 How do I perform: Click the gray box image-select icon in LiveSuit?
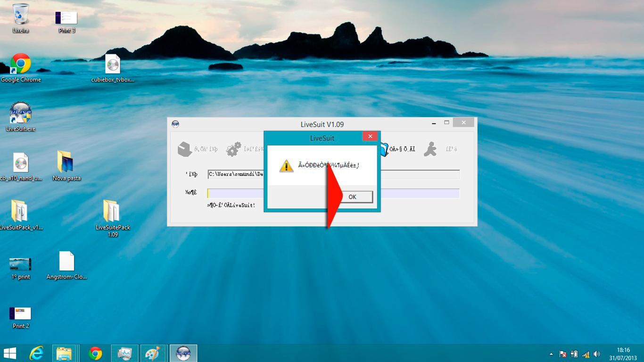tap(185, 149)
